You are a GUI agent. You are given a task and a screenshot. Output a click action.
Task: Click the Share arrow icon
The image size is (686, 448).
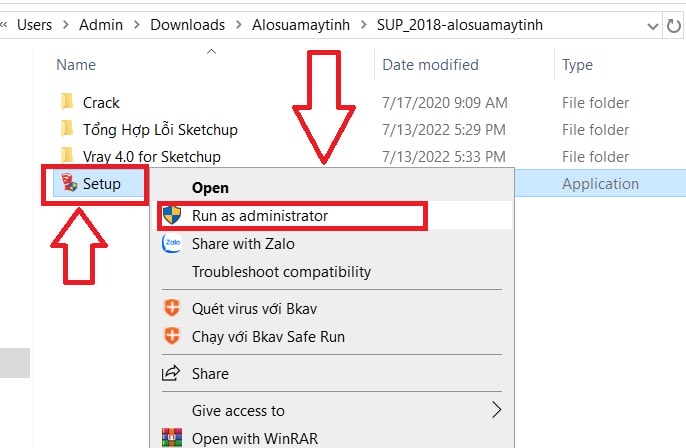coord(171,373)
